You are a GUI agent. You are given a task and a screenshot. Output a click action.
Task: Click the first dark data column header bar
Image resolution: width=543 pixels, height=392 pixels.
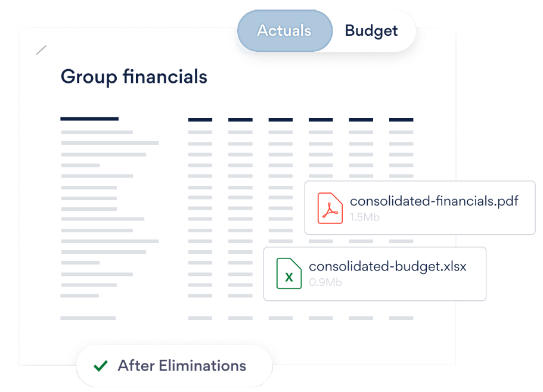pos(200,120)
